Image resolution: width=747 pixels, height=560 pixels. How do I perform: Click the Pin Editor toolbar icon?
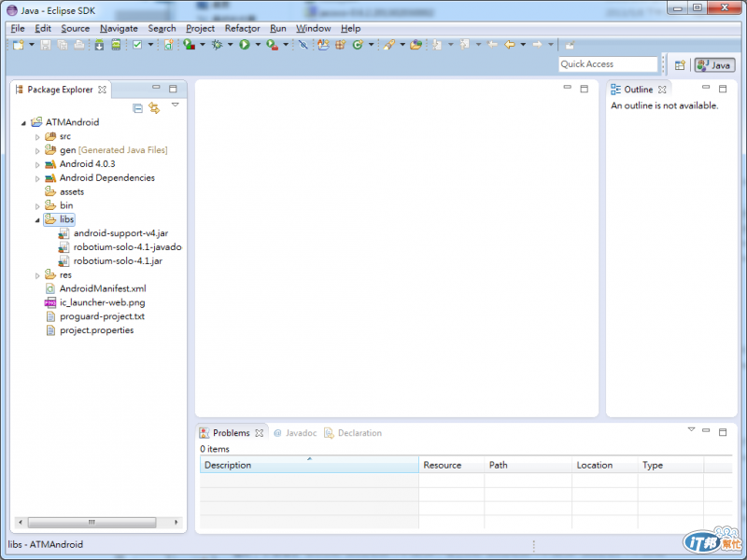point(570,45)
